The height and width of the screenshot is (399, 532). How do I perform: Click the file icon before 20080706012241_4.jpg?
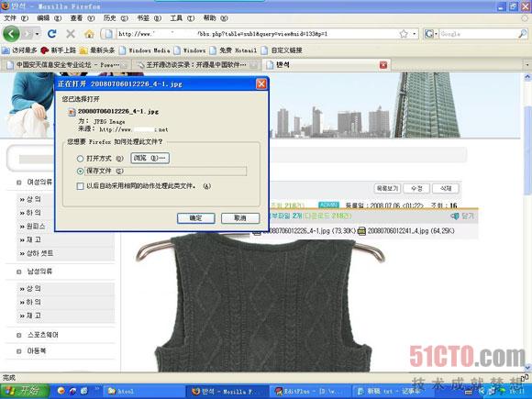(362, 231)
